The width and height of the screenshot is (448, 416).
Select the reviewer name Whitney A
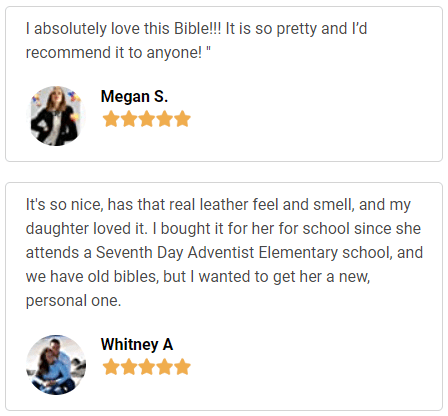[137, 345]
